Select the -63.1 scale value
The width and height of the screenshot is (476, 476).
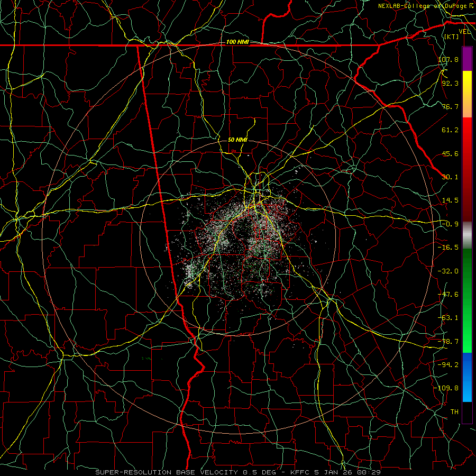(x=448, y=318)
